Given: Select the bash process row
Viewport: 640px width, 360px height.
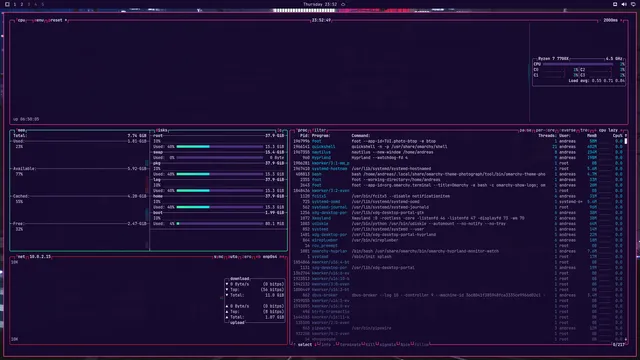Looking at the screenshot, I should click(x=458, y=174).
